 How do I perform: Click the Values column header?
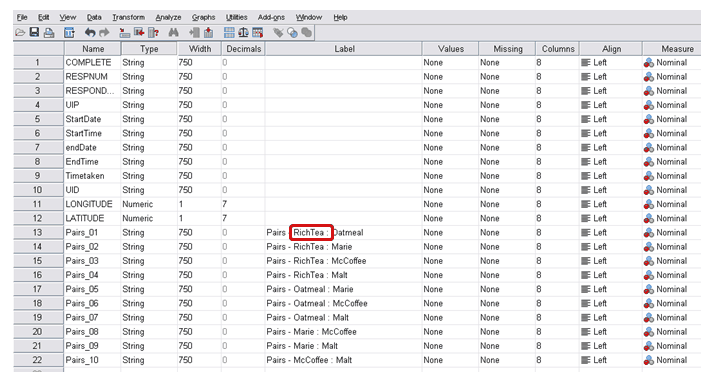pos(450,49)
